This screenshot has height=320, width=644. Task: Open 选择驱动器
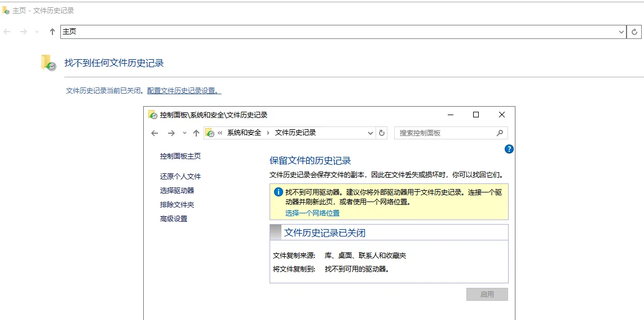coord(177,191)
